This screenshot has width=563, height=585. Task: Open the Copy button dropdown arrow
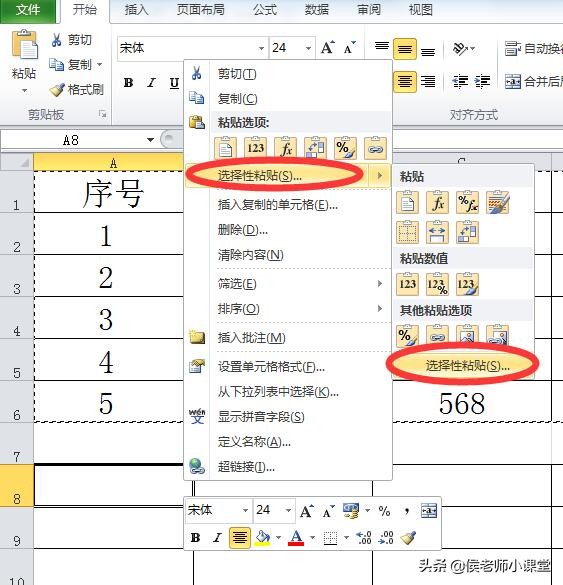coord(100,65)
